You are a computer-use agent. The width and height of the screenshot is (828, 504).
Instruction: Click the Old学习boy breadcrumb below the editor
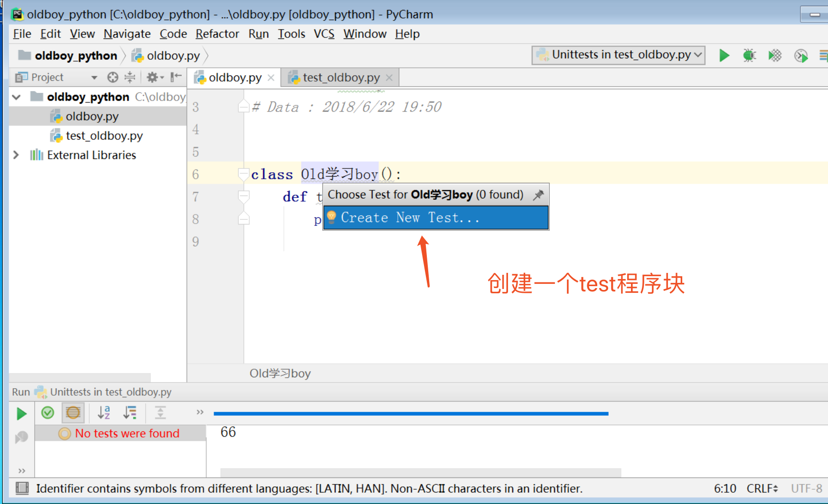pyautogui.click(x=280, y=373)
